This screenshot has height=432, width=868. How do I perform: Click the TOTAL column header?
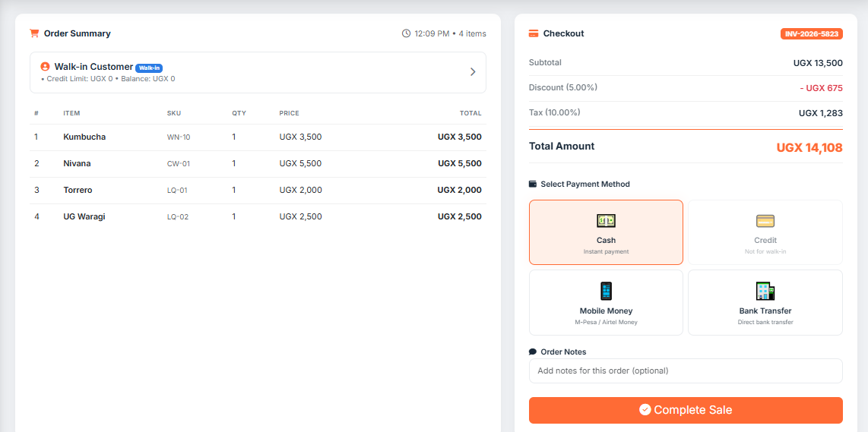point(470,113)
